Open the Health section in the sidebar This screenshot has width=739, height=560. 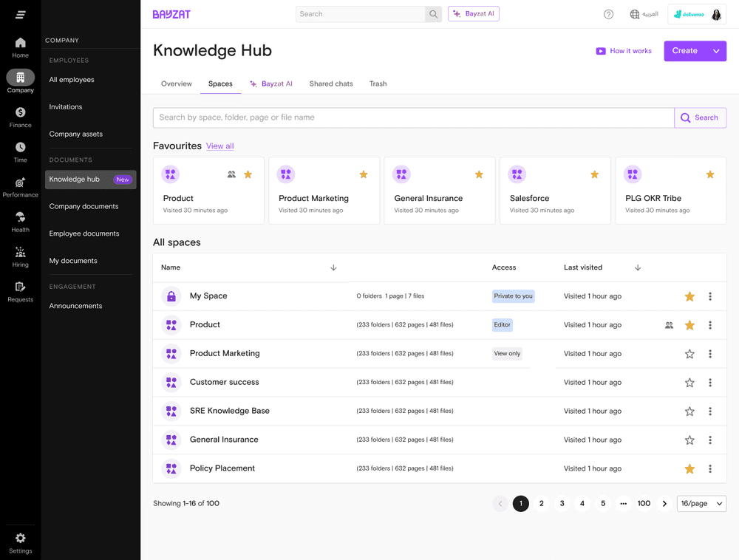pos(20,219)
